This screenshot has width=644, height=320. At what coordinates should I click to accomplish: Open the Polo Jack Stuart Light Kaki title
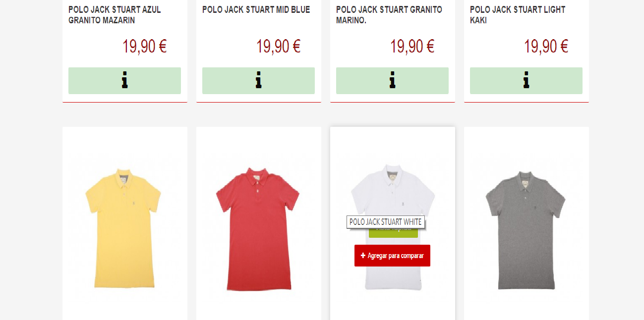click(518, 15)
